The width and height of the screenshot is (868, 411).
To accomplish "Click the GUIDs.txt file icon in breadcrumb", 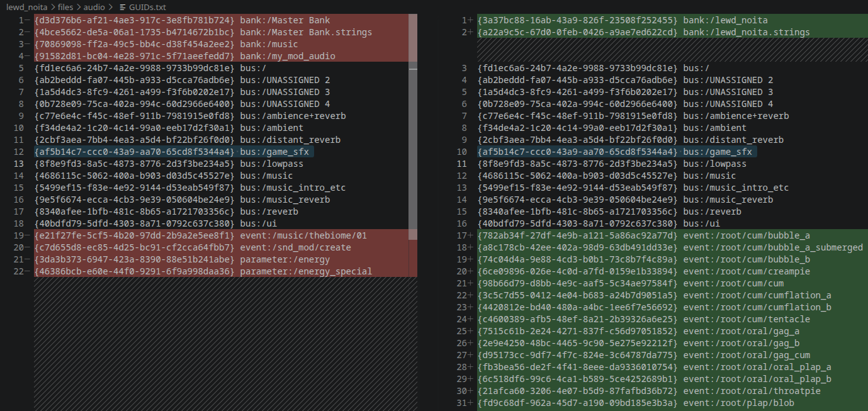I will click(x=123, y=8).
